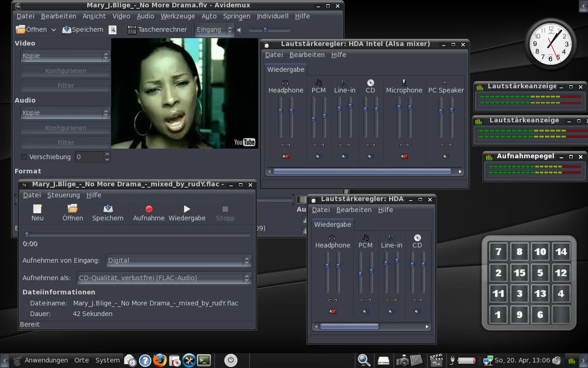Image resolution: width=588 pixels, height=368 pixels.
Task: Open the Werkzeuge menu in Avidemux
Action: click(x=177, y=16)
